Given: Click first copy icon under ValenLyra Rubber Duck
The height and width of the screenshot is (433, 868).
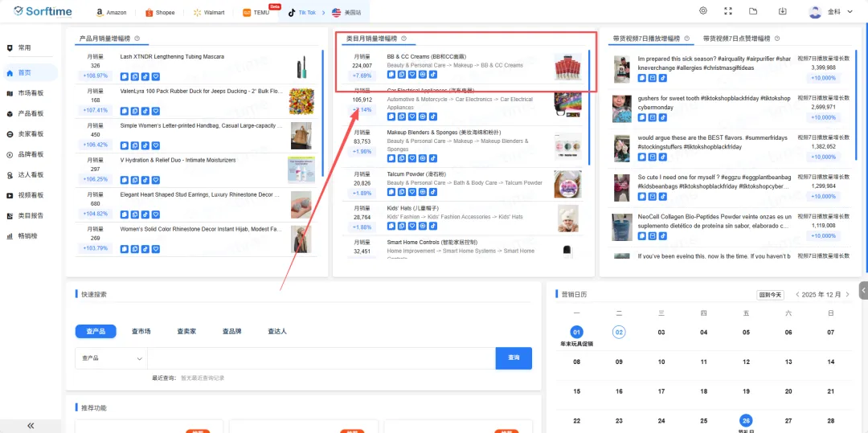Looking at the screenshot, I should [124, 110].
